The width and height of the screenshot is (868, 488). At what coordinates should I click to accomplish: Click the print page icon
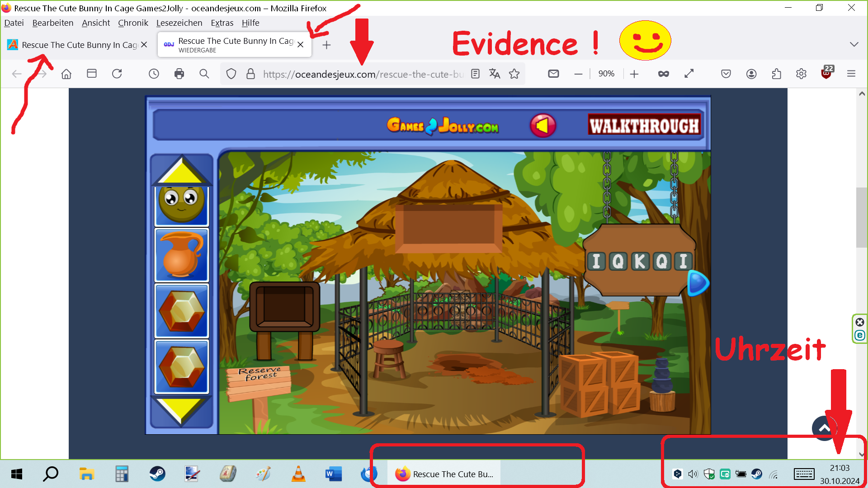coord(179,74)
